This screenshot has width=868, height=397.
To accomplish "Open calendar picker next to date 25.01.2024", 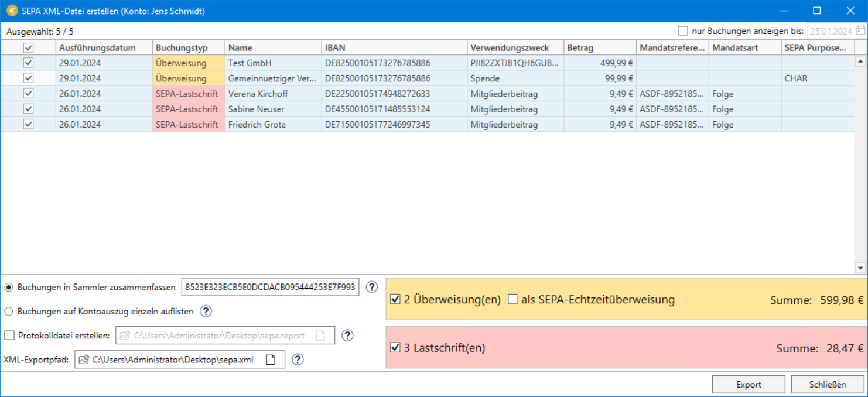I will click(860, 31).
